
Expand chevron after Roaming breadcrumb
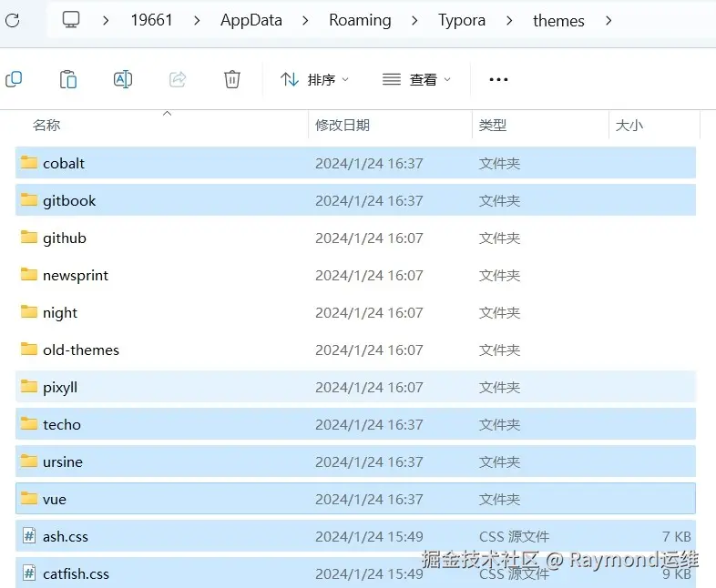(x=414, y=21)
